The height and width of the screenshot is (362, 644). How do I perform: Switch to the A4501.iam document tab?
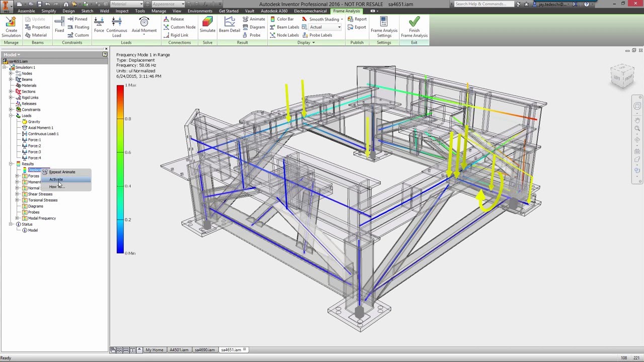[x=179, y=349]
